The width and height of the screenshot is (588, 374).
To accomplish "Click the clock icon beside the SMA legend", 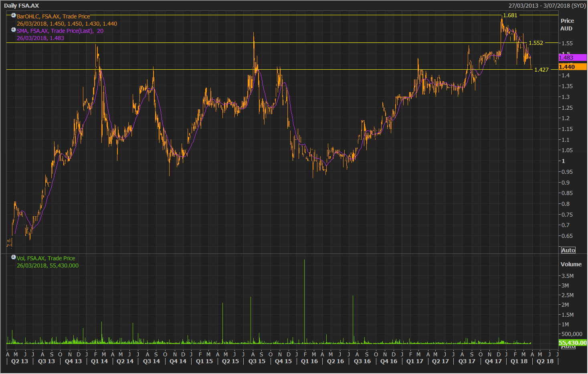I will point(14,30).
